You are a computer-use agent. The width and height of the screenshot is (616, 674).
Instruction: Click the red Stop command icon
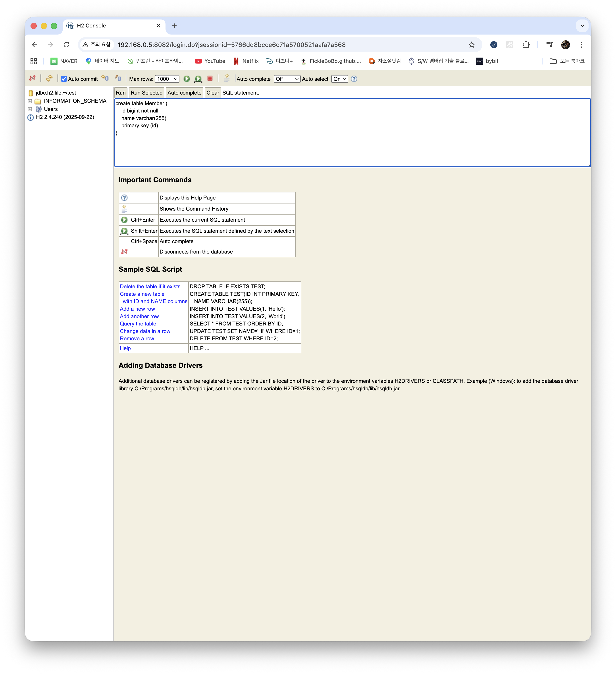tap(210, 78)
